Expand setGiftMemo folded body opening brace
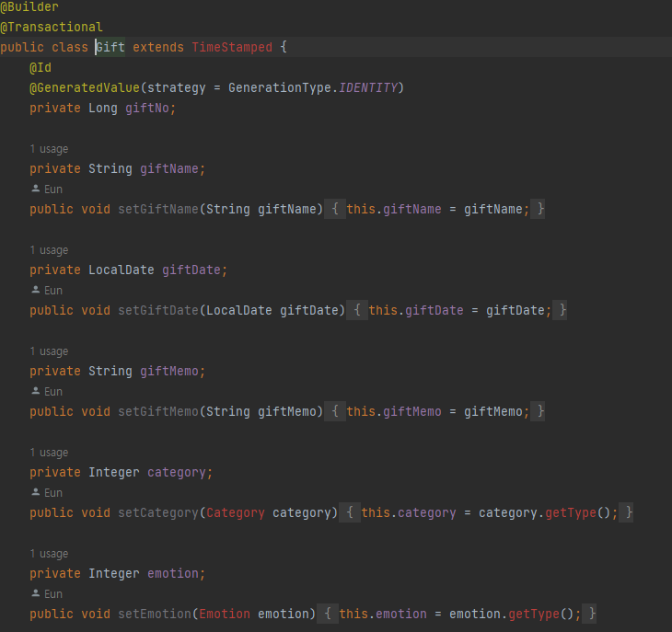Viewport: 672px width, 632px height. point(335,411)
